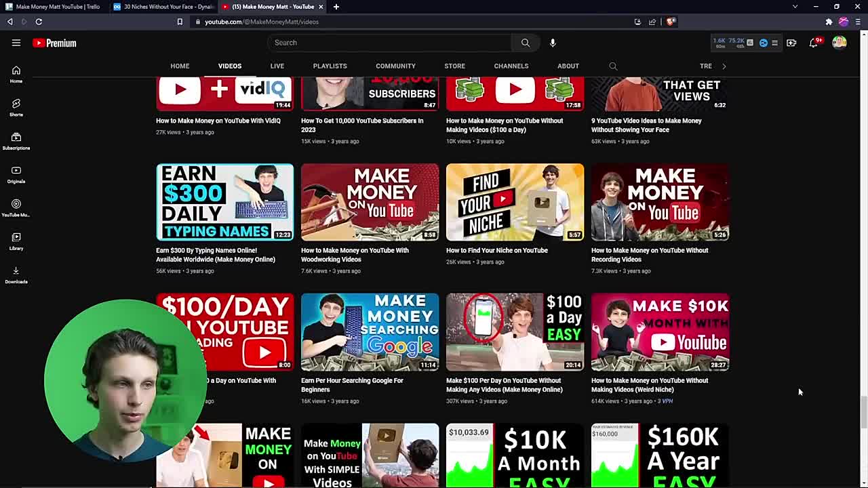Click the vidIQ views-per-hour stats badge
Image resolution: width=868 pixels, height=488 pixels.
(x=729, y=43)
